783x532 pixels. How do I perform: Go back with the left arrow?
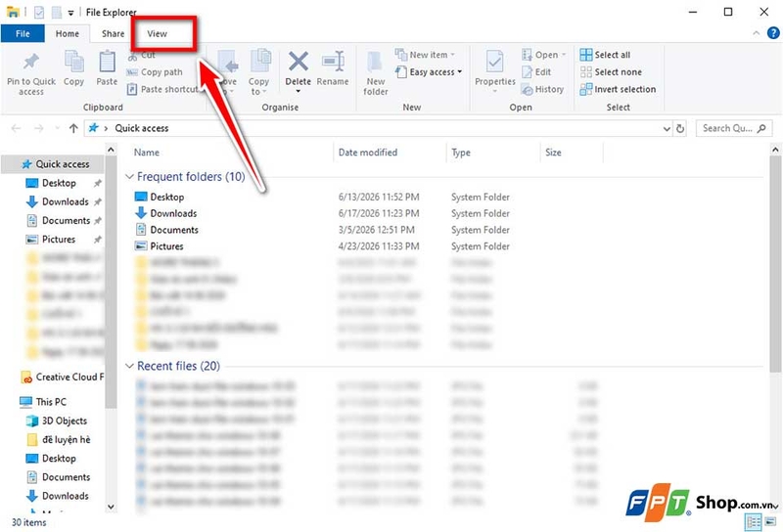(x=16, y=128)
